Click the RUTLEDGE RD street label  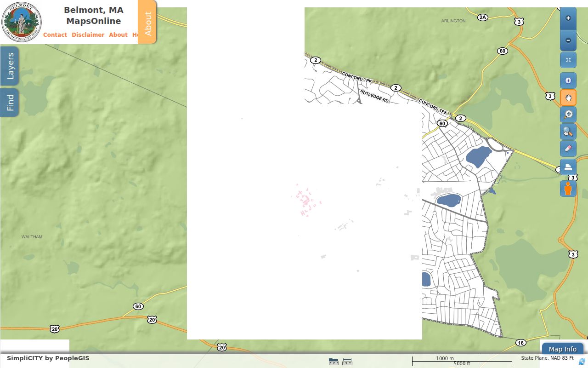374,96
